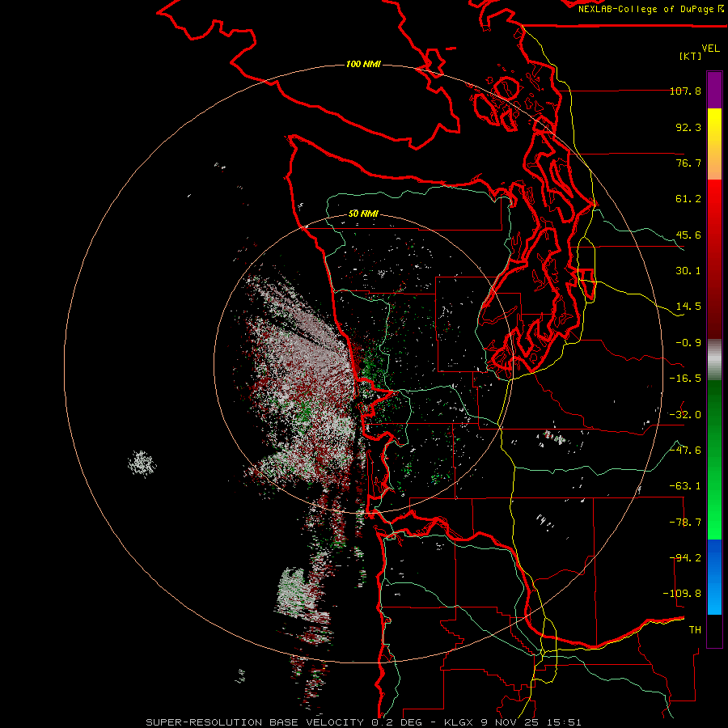Select the 45.6 velocity scale value
The image size is (728, 728).
coord(688,235)
